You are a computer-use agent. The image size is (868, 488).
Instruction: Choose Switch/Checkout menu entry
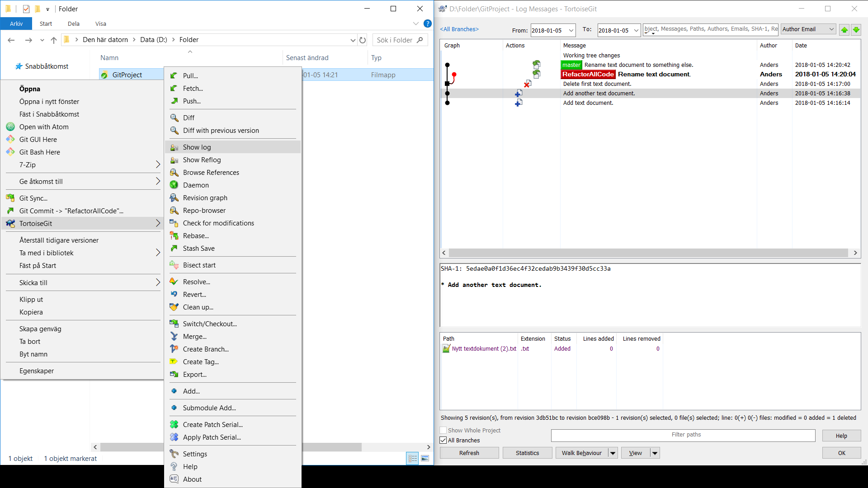pyautogui.click(x=210, y=324)
